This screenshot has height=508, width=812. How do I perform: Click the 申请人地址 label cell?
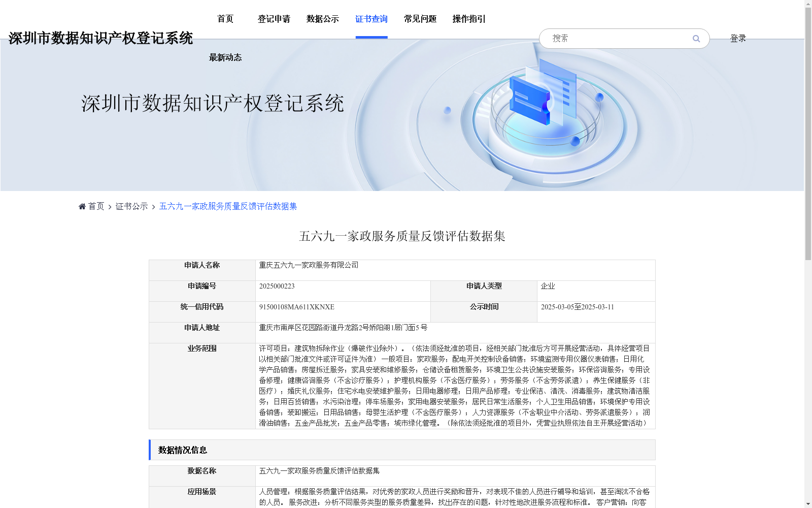pos(202,333)
